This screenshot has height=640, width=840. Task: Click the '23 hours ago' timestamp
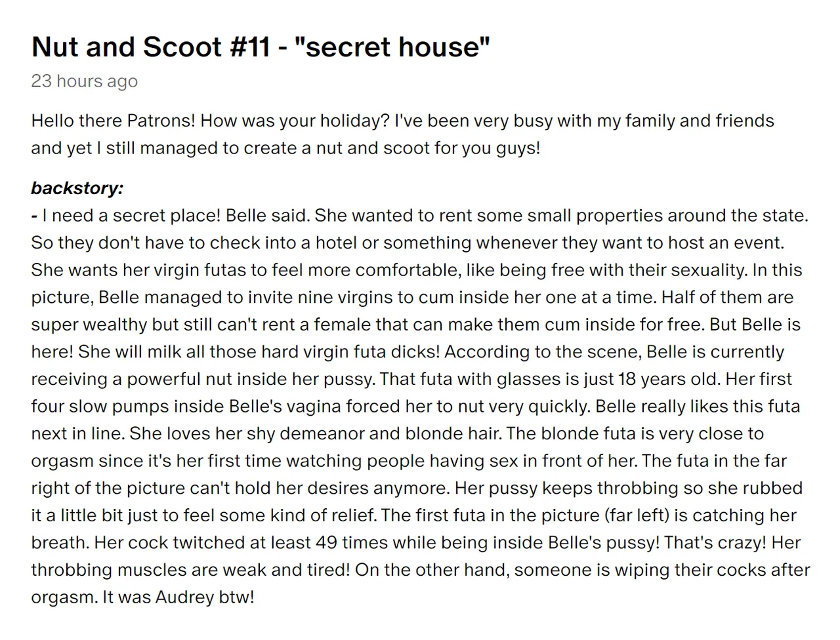pyautogui.click(x=85, y=81)
